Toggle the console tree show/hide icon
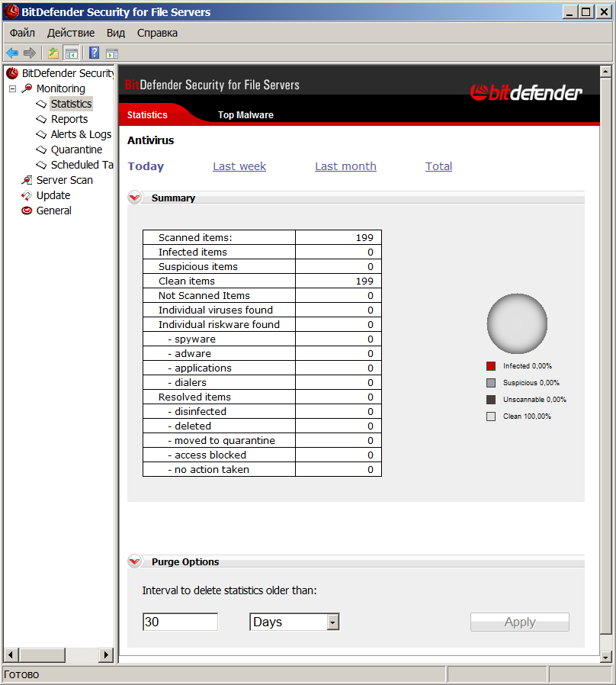The height and width of the screenshot is (685, 616). [71, 53]
